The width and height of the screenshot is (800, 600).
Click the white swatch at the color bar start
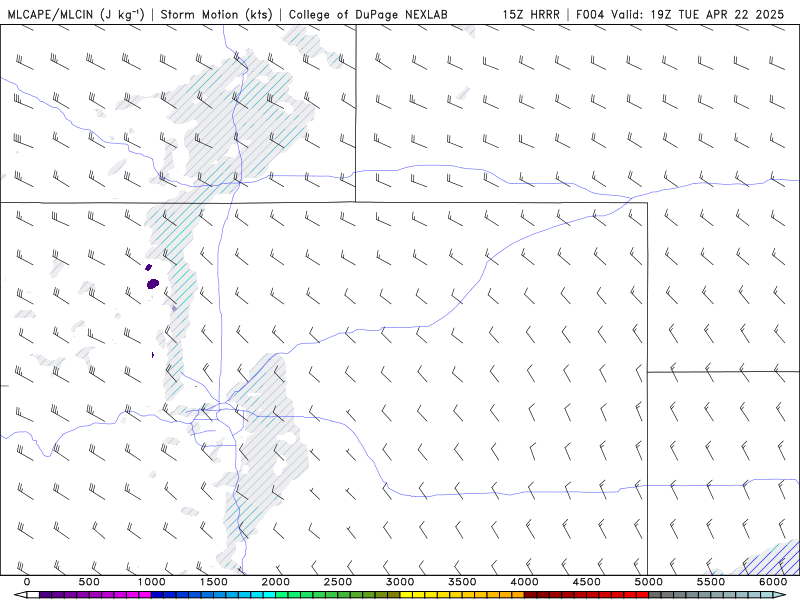[x=33, y=595]
